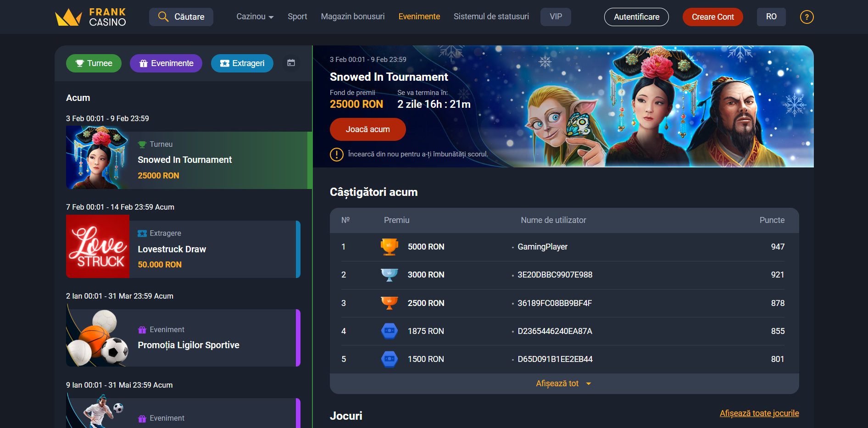The height and width of the screenshot is (428, 868).
Task: Click the Turneu trophy icon in tournament card
Action: click(x=142, y=145)
